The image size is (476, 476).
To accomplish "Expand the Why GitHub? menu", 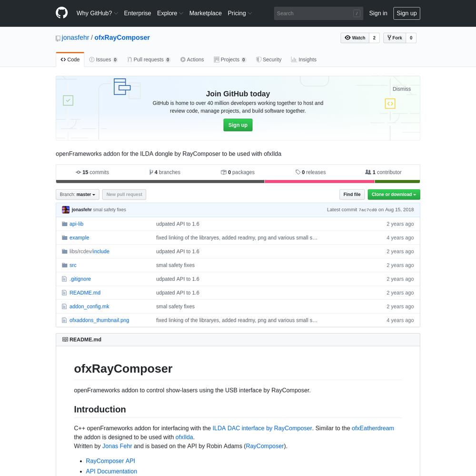I will click(97, 13).
